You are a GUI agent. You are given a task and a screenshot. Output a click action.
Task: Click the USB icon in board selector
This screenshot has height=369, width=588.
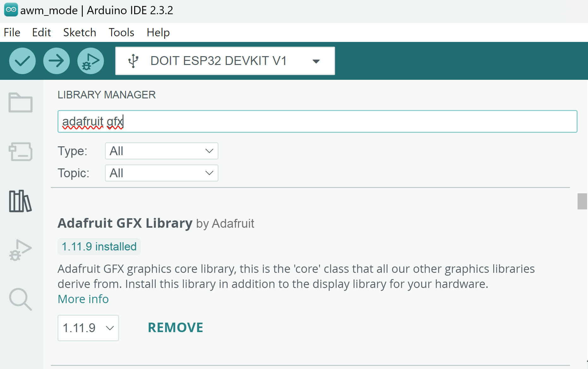tap(133, 61)
